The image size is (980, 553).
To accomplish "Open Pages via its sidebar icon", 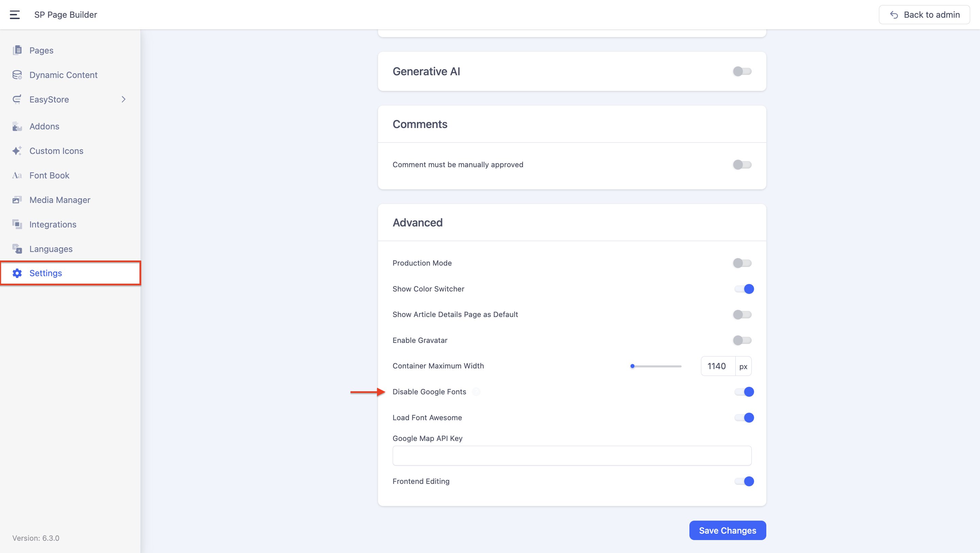I will coord(17,50).
